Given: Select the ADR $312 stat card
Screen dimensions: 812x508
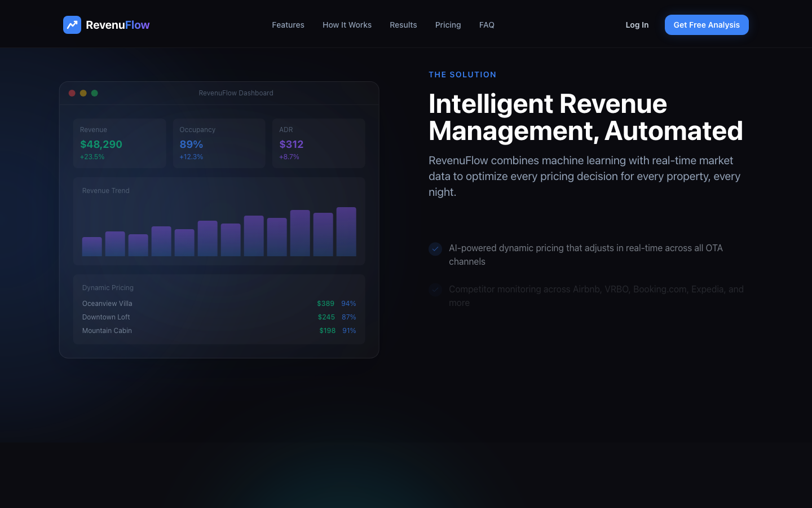Looking at the screenshot, I should pos(319,143).
